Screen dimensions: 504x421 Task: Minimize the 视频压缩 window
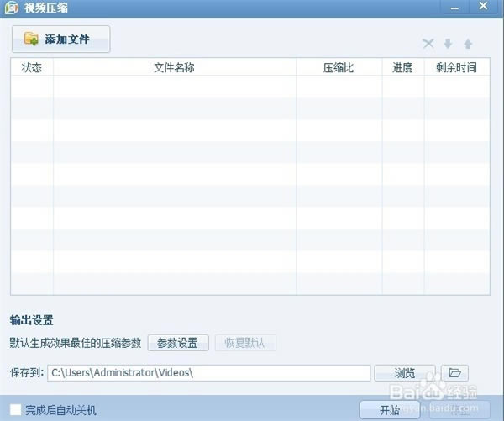[454, 8]
